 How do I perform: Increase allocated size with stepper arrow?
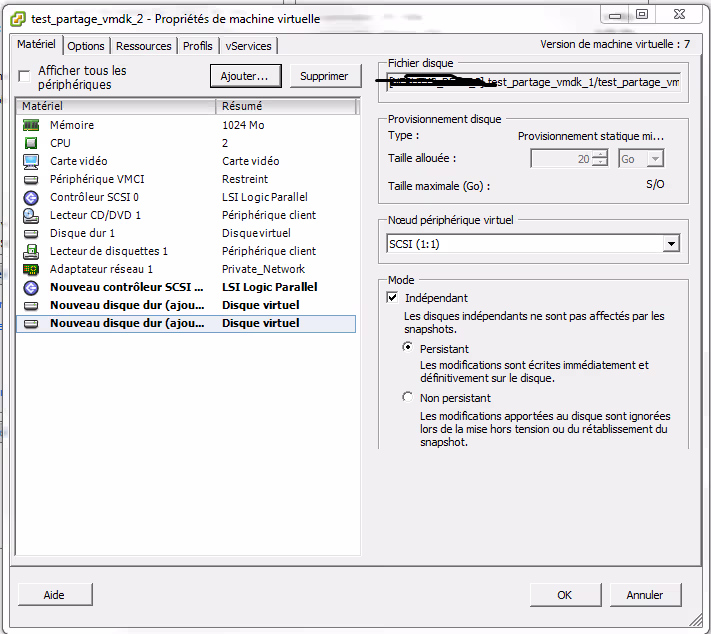tap(599, 155)
